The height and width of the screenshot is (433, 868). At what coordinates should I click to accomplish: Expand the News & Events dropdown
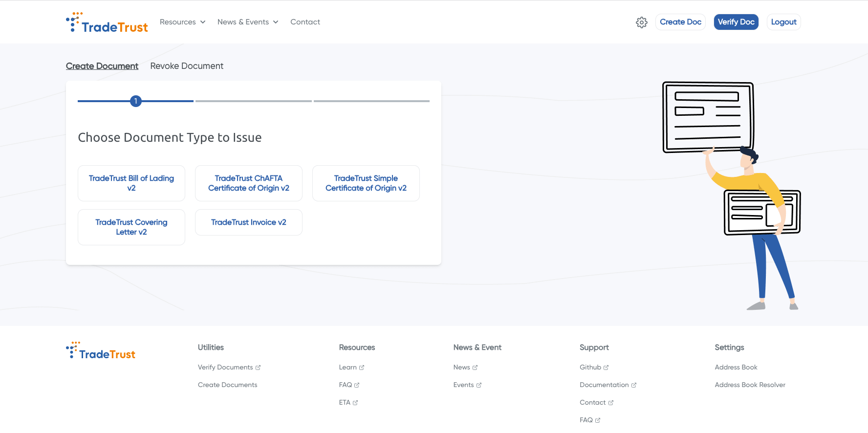pos(248,22)
